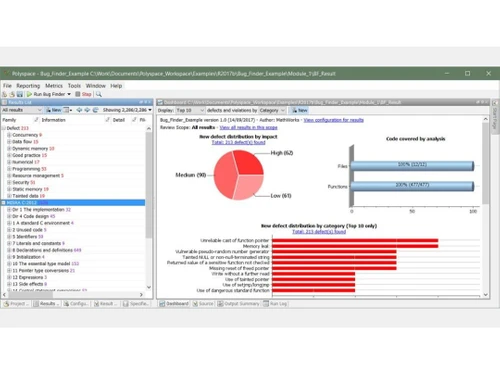Click the Dashboard panel header icon
Viewport: 500px width, 375px height.
pyautogui.click(x=160, y=102)
